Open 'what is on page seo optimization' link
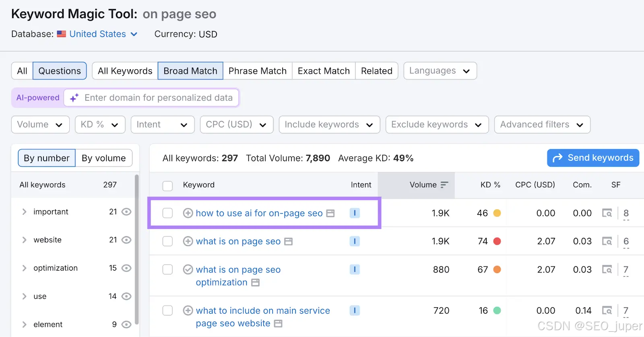Viewport: 644px width, 337px height. point(238,276)
